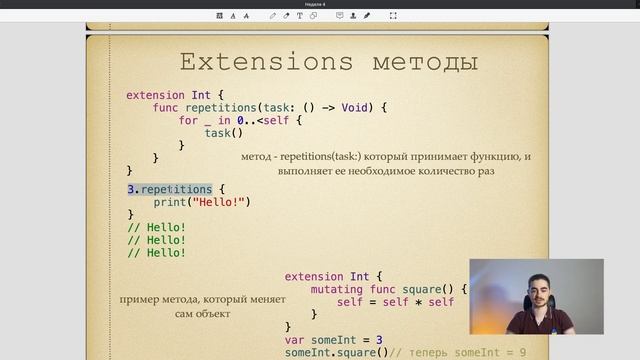Click the first "// Hello!" comment

tap(157, 227)
